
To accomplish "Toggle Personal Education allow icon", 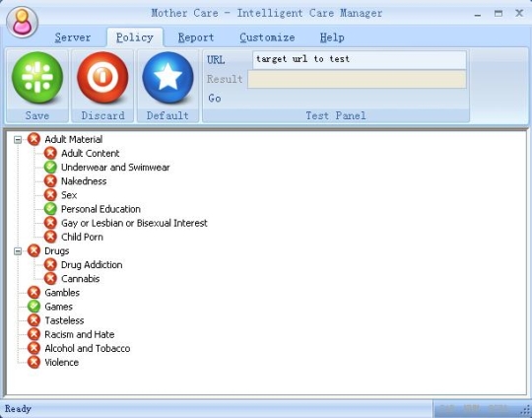I will tap(50, 209).
